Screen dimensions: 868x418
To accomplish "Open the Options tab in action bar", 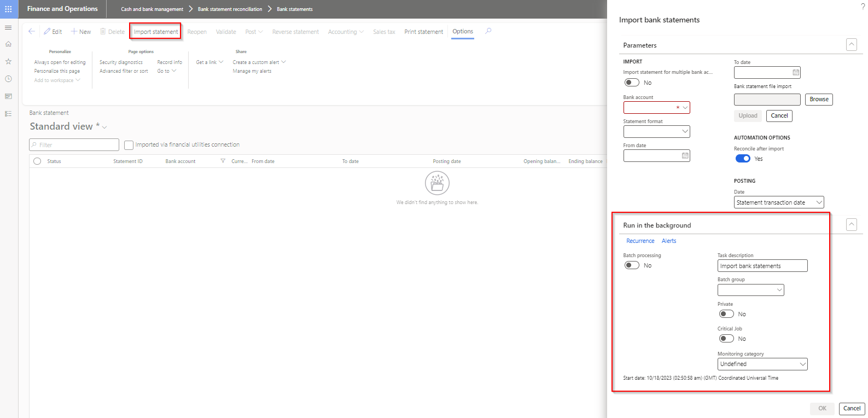I will point(463,32).
